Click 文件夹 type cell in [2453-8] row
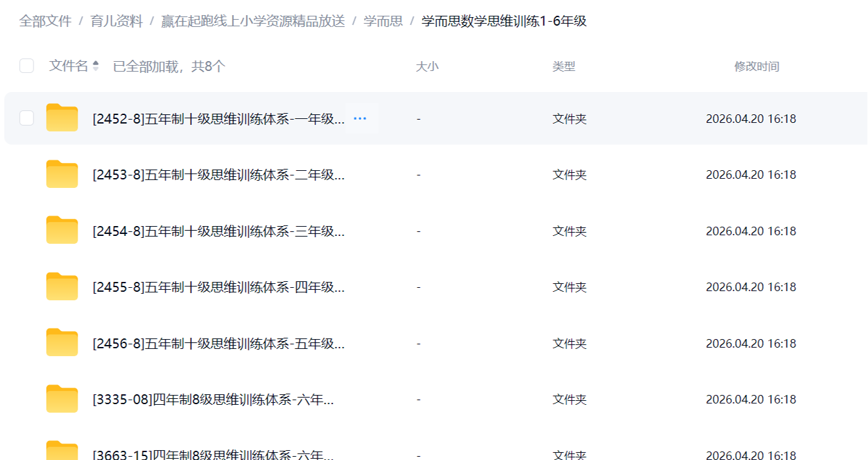 570,175
